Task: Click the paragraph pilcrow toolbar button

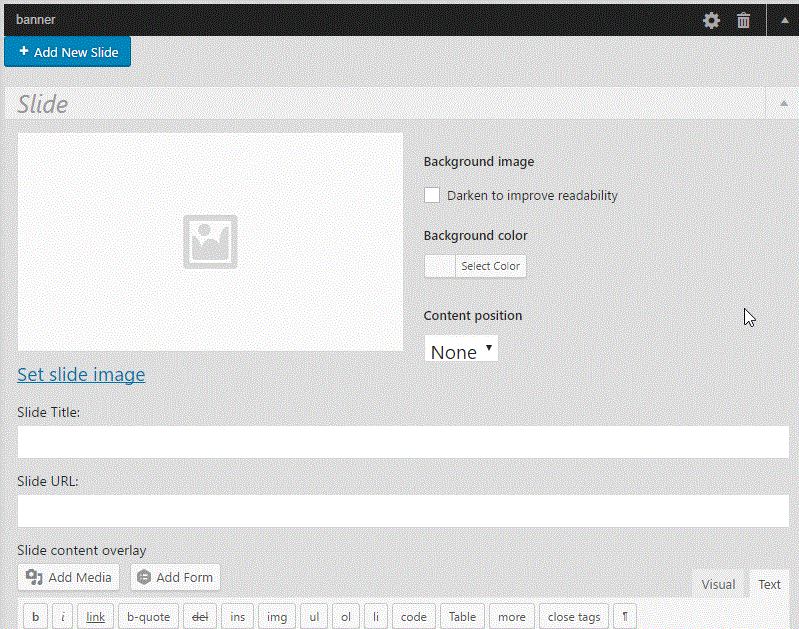Action: [625, 617]
